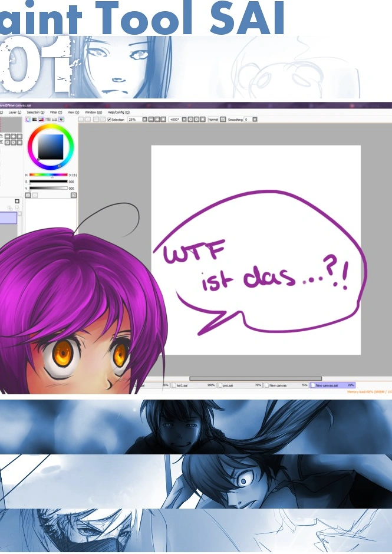
Task: Click the horizontal canvas scrollbar
Action: (256, 378)
